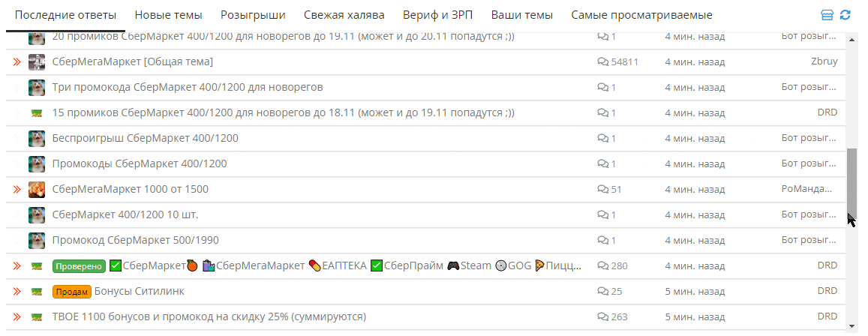
Task: Jump to unread in СберМегаМаркет 1000 от 1500 via red arrows
Action: coord(17,189)
